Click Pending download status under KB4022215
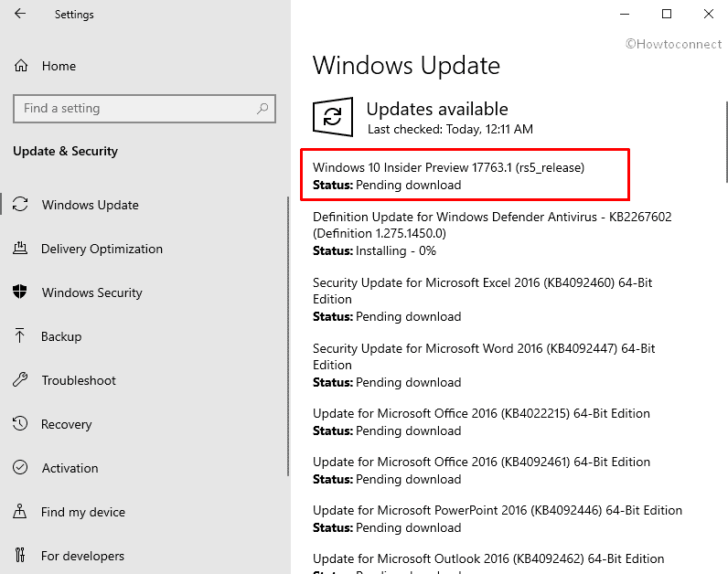The height and width of the screenshot is (574, 728). click(387, 430)
